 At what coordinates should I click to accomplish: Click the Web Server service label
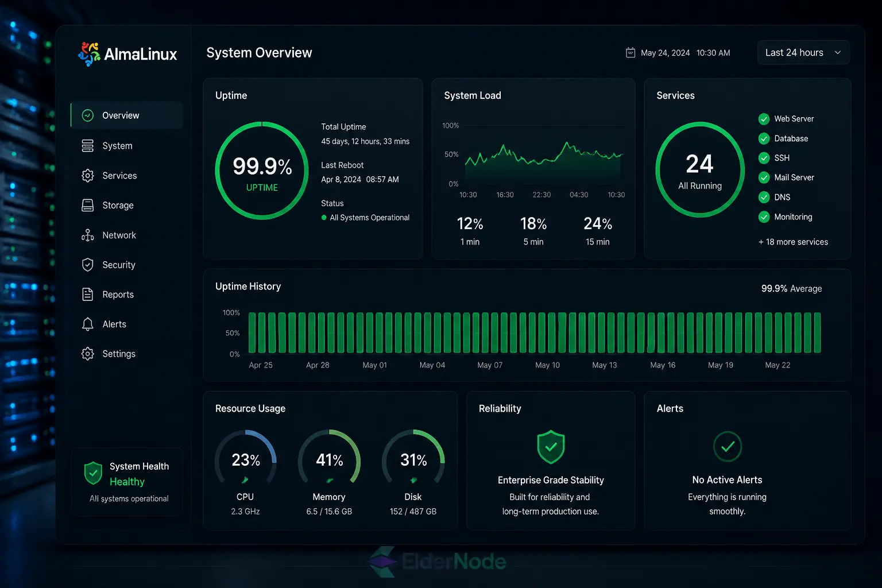794,119
